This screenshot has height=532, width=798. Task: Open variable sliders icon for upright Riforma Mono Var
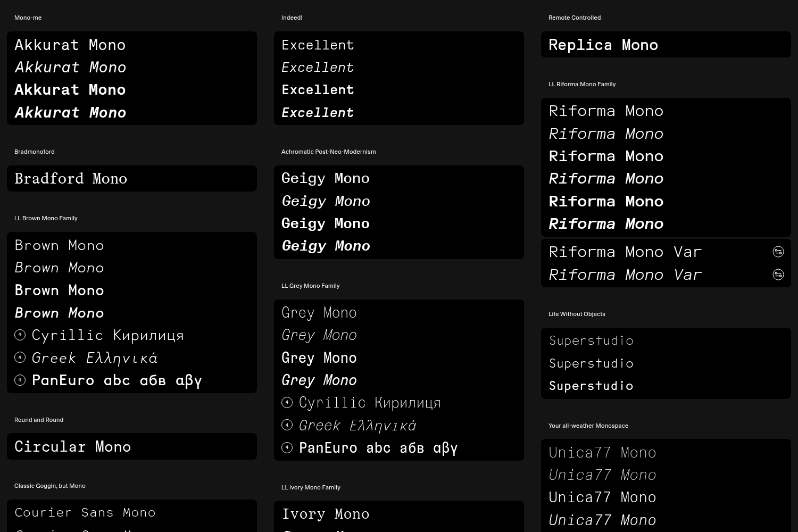point(778,252)
